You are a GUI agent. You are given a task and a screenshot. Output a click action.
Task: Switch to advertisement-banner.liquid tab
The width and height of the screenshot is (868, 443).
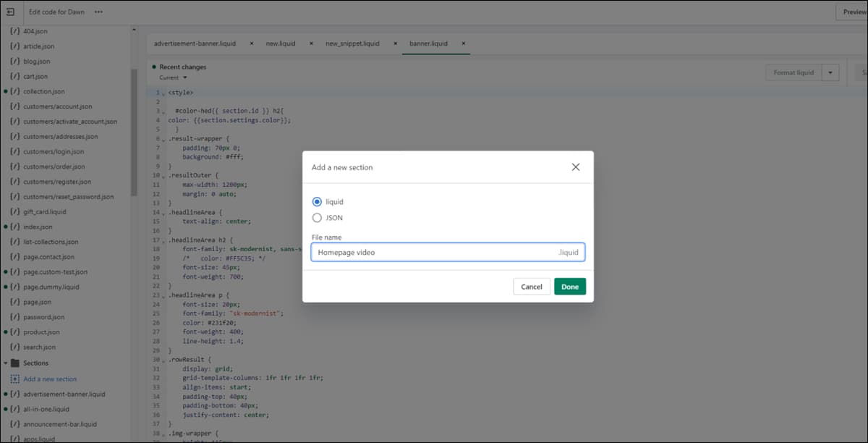click(x=195, y=43)
